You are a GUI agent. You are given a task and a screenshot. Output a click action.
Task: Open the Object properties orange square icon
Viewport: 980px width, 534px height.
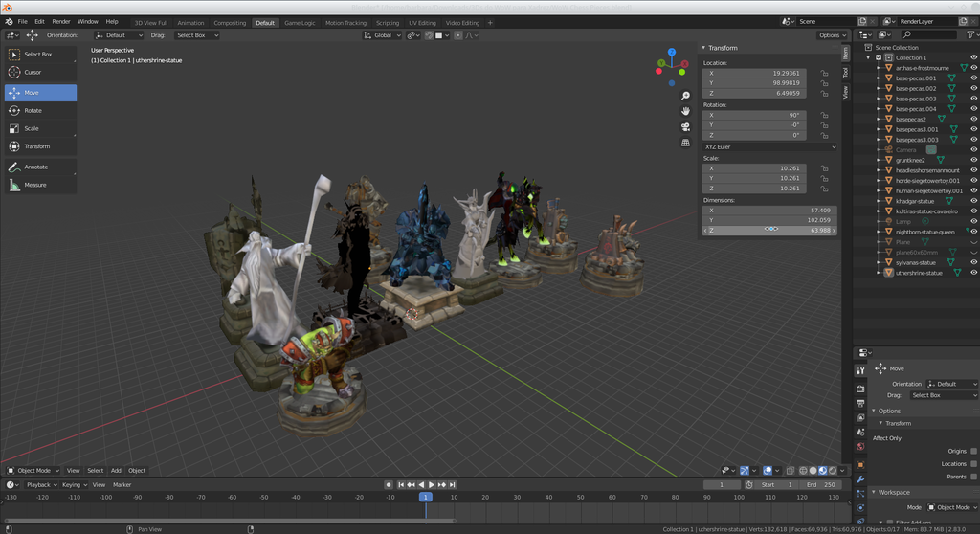click(860, 464)
